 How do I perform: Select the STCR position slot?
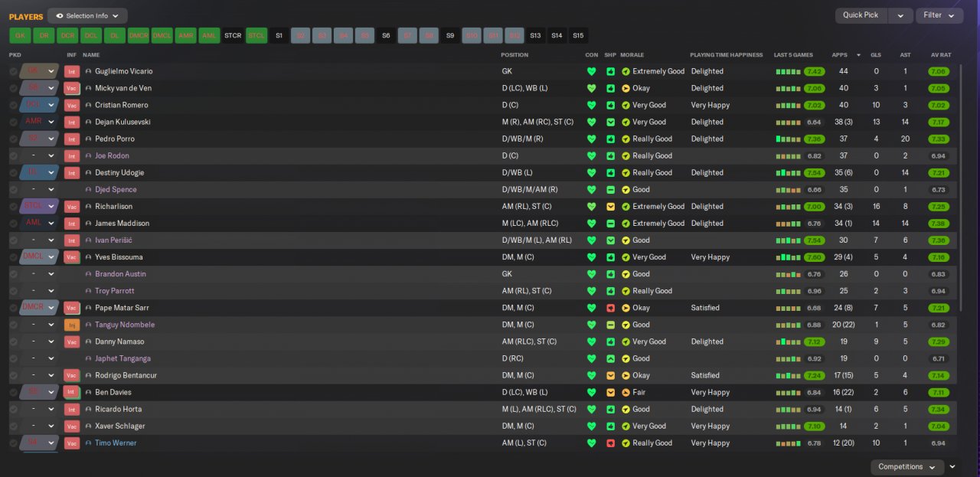click(x=233, y=35)
